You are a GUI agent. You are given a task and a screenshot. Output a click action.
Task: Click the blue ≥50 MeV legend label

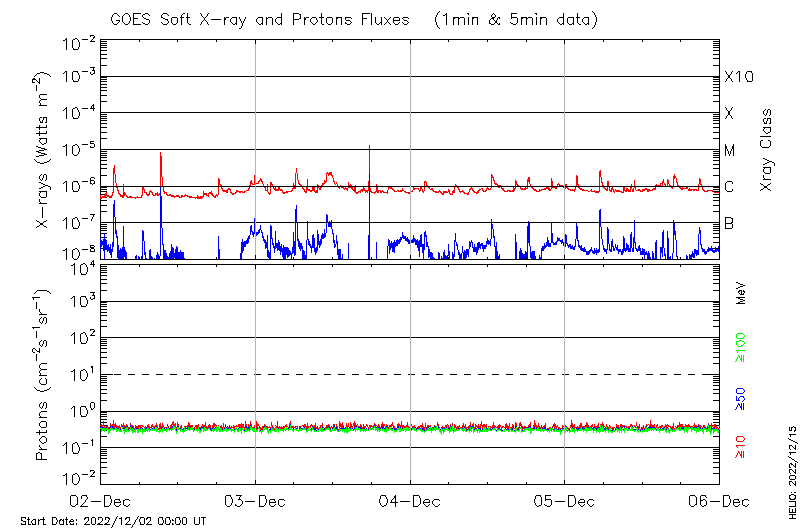point(741,400)
